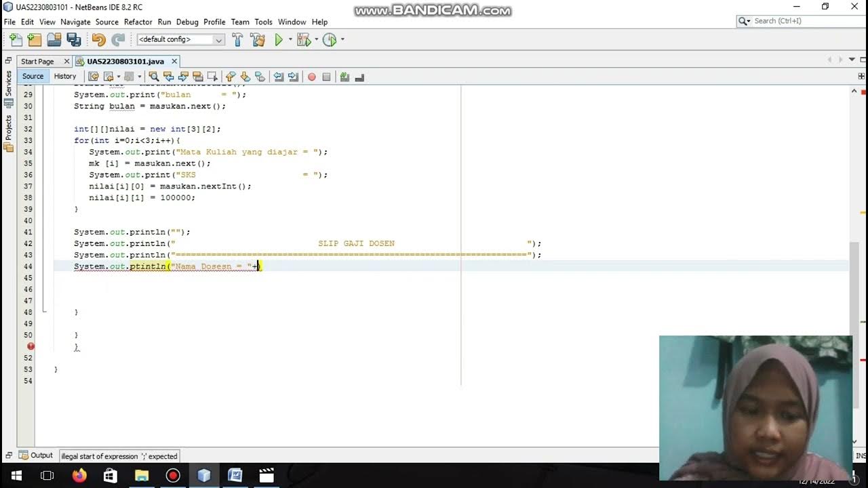Open Microsoft Word from the taskbar
This screenshot has width=868, height=488.
tap(235, 476)
